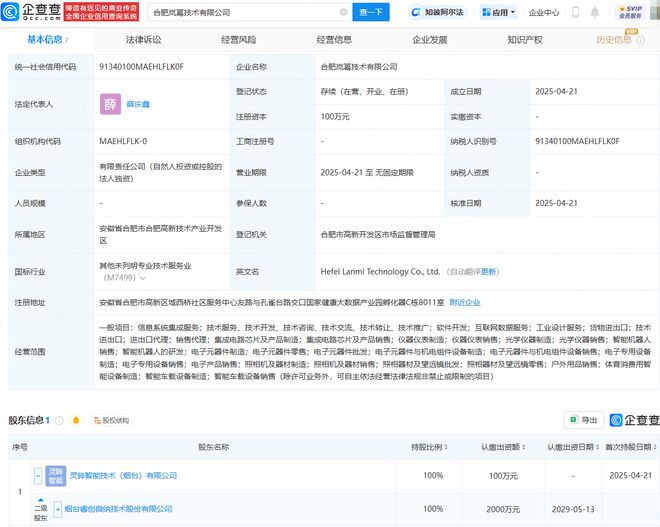Click the orange bell next to 股东信息
The width and height of the screenshot is (660, 527).
[x=76, y=420]
